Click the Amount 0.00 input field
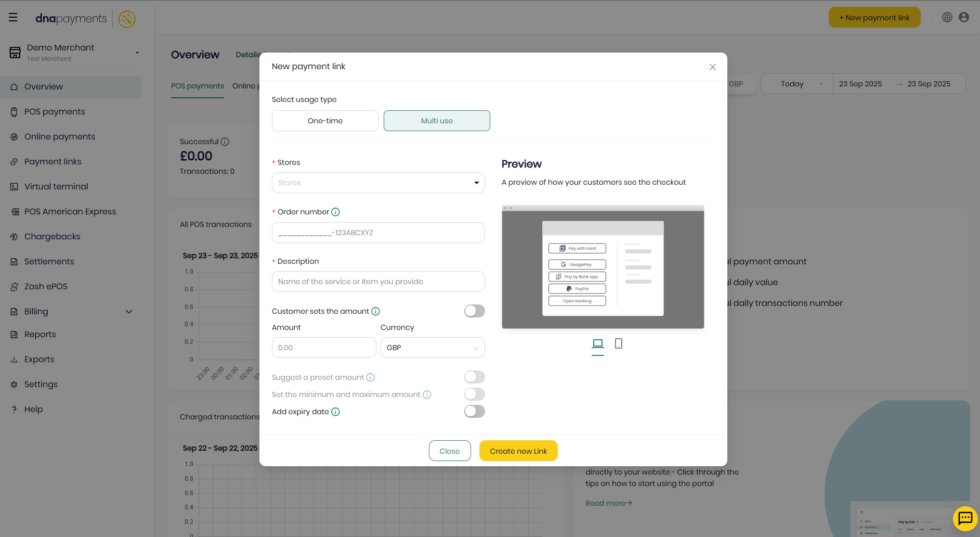The image size is (980, 537). point(323,347)
